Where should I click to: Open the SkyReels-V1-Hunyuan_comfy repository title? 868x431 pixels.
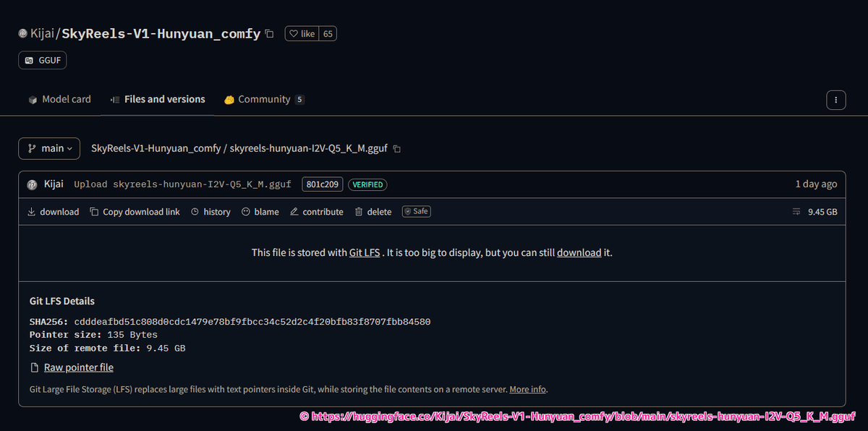[161, 33]
